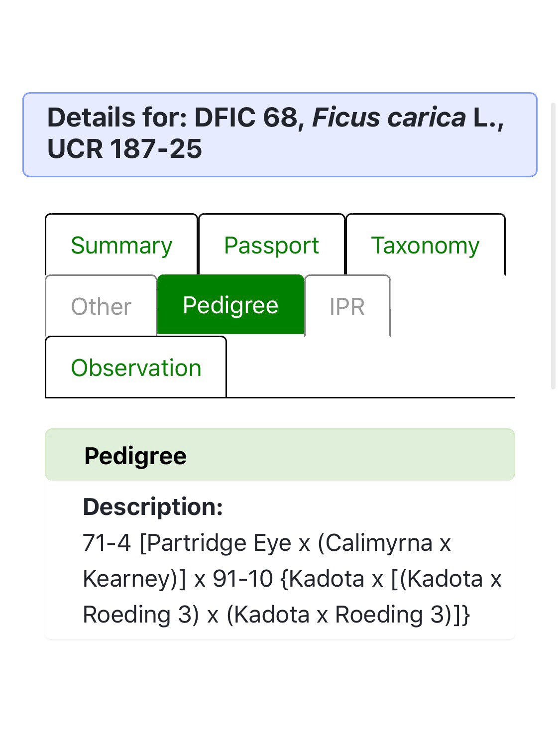Click UCR 187-25 in the title
The width and height of the screenshot is (560, 755).
124,149
